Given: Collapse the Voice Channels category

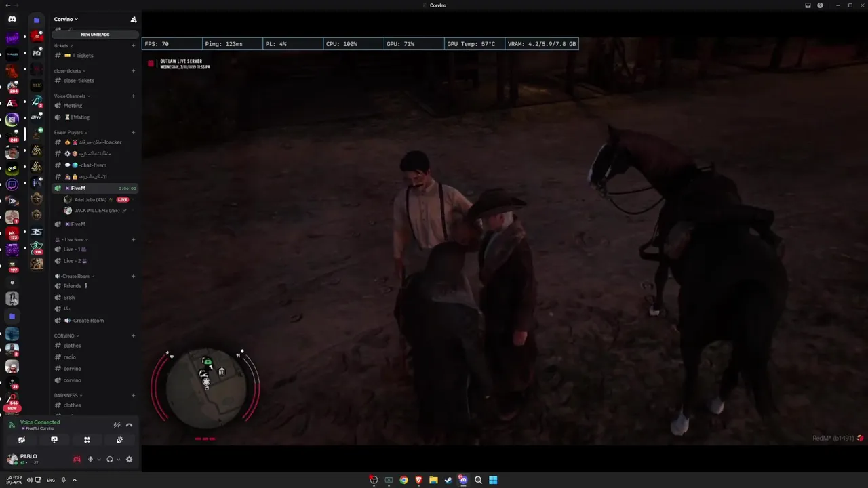Looking at the screenshot, I should point(71,96).
